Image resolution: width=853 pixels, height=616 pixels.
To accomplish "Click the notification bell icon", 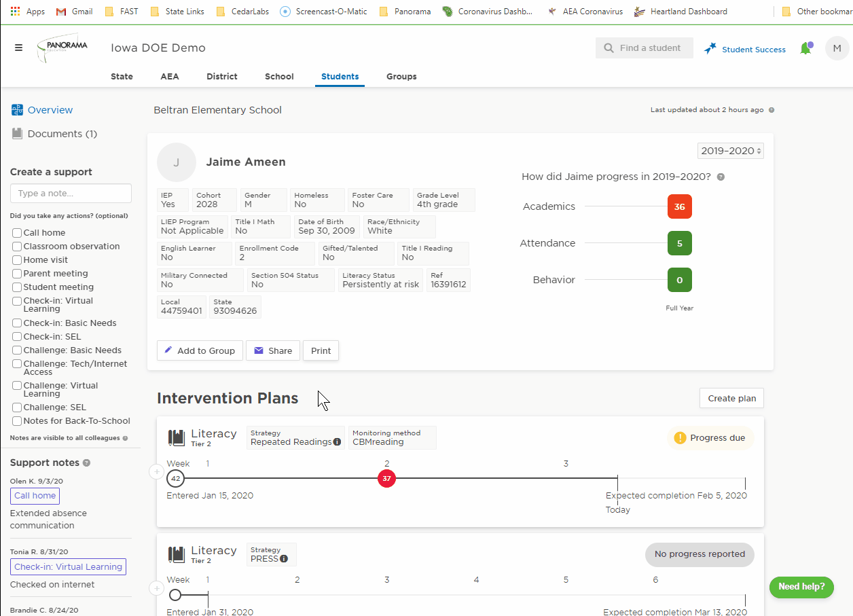I will 806,48.
